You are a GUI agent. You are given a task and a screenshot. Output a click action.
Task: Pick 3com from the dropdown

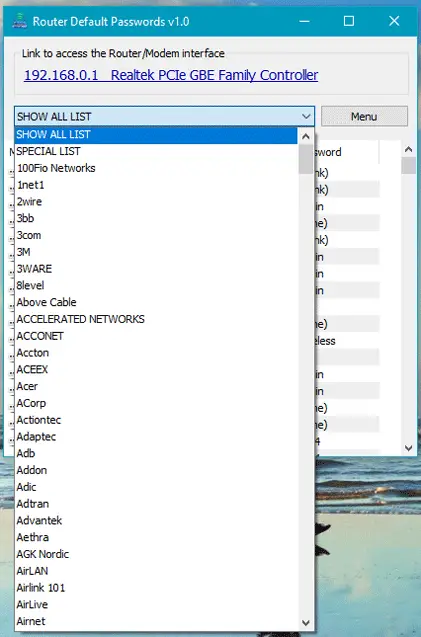(x=156, y=235)
